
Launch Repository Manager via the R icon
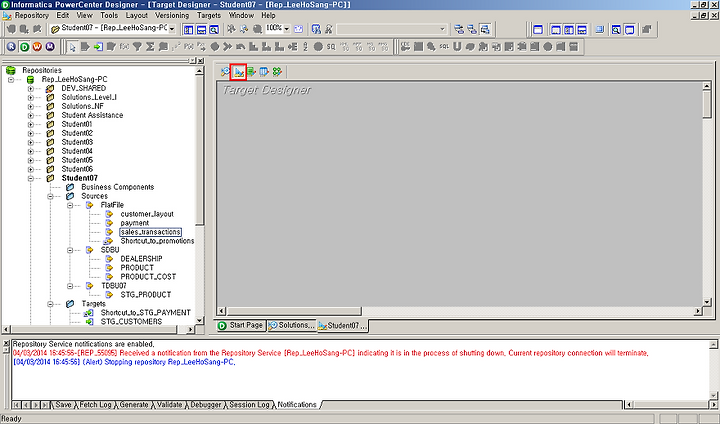(11, 47)
